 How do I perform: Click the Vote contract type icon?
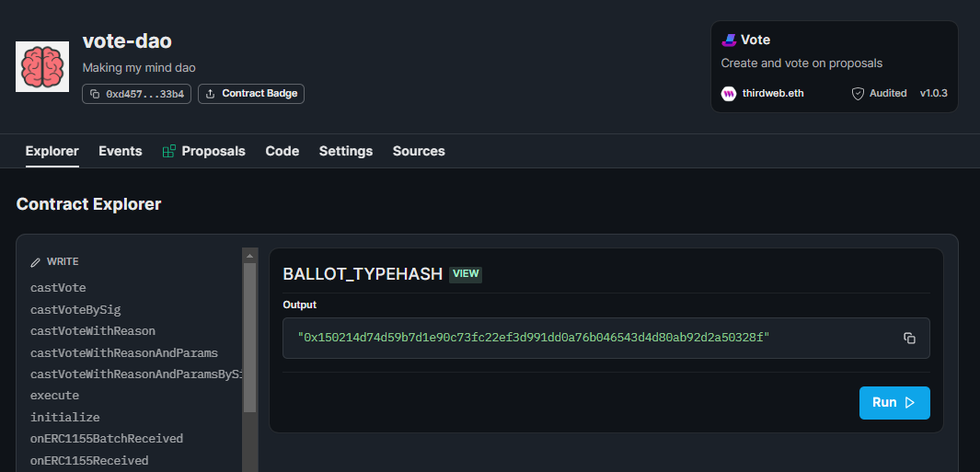point(729,40)
